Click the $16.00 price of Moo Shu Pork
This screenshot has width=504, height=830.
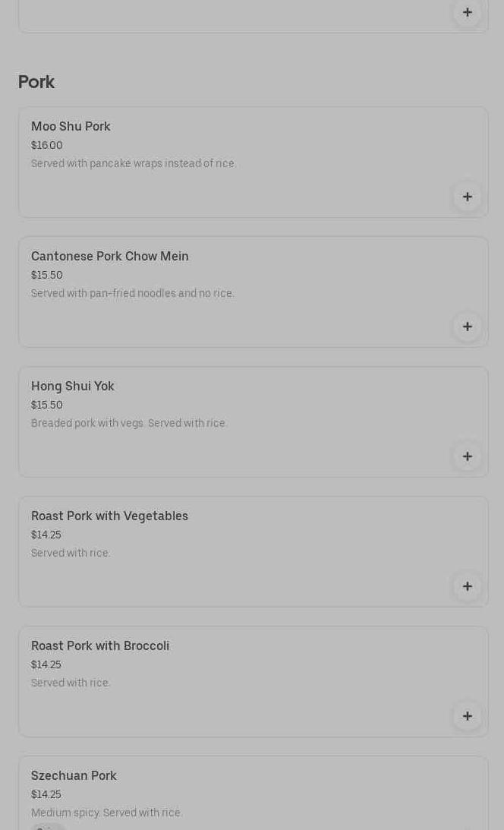point(47,145)
